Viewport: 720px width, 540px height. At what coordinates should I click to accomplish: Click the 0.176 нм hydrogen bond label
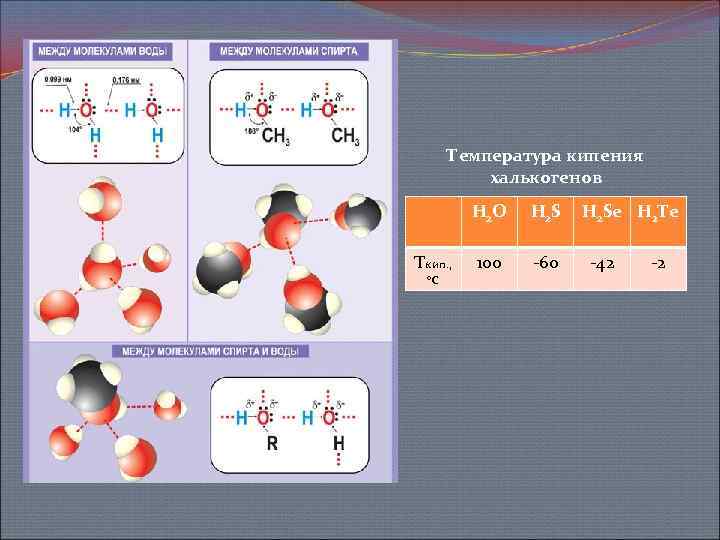126,80
